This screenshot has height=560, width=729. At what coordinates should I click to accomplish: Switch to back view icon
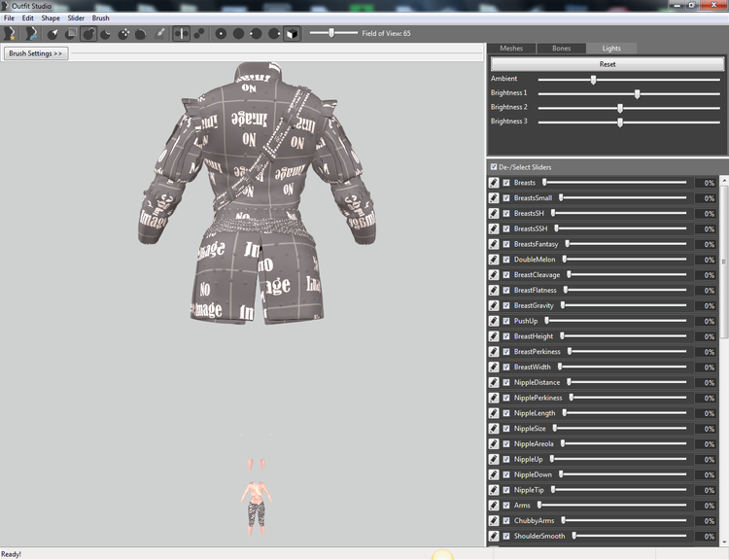[x=238, y=33]
